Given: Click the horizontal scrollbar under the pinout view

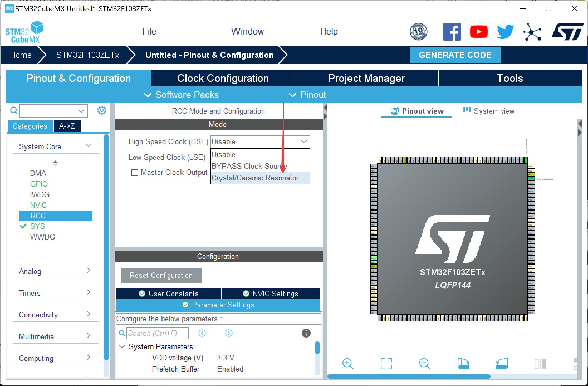Looking at the screenshot, I should (x=409, y=377).
